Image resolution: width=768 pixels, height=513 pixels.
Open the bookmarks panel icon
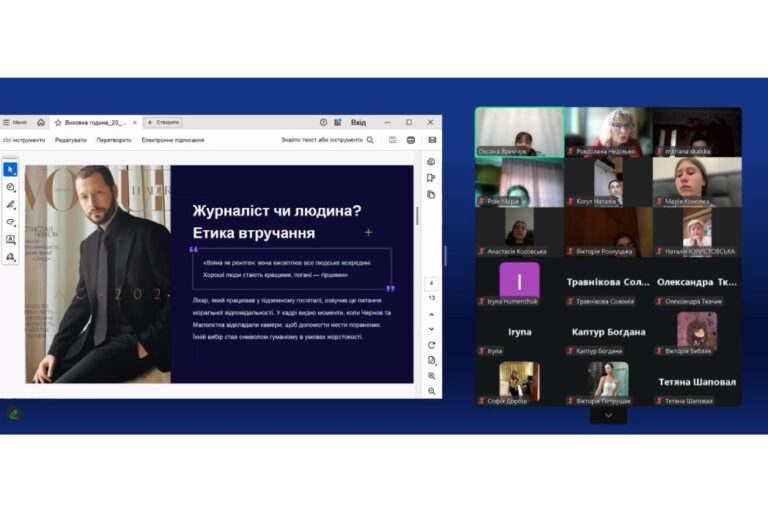point(431,178)
